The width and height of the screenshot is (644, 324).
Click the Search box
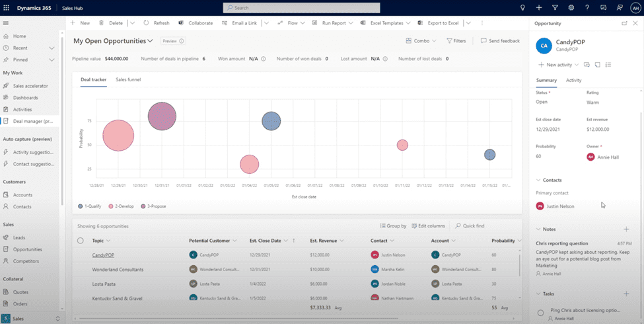click(x=301, y=8)
